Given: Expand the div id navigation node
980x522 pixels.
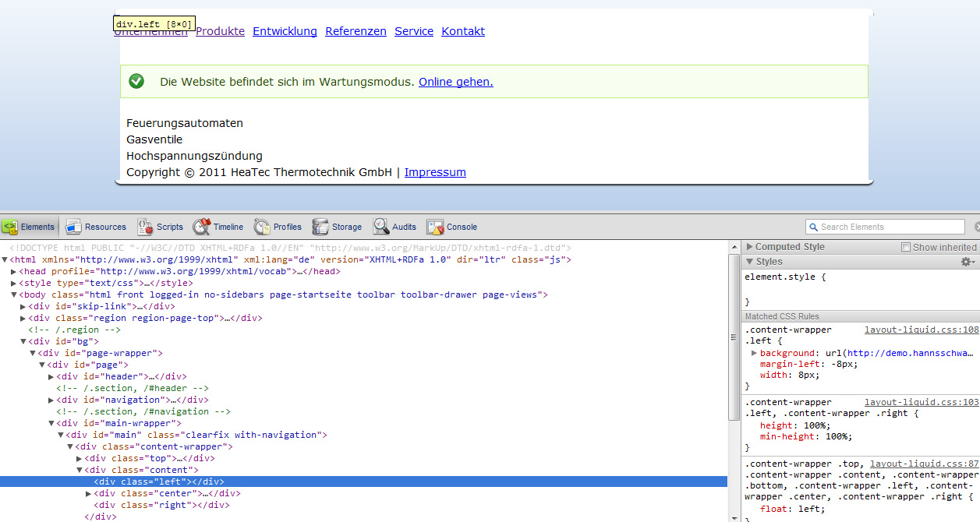Looking at the screenshot, I should [51, 400].
